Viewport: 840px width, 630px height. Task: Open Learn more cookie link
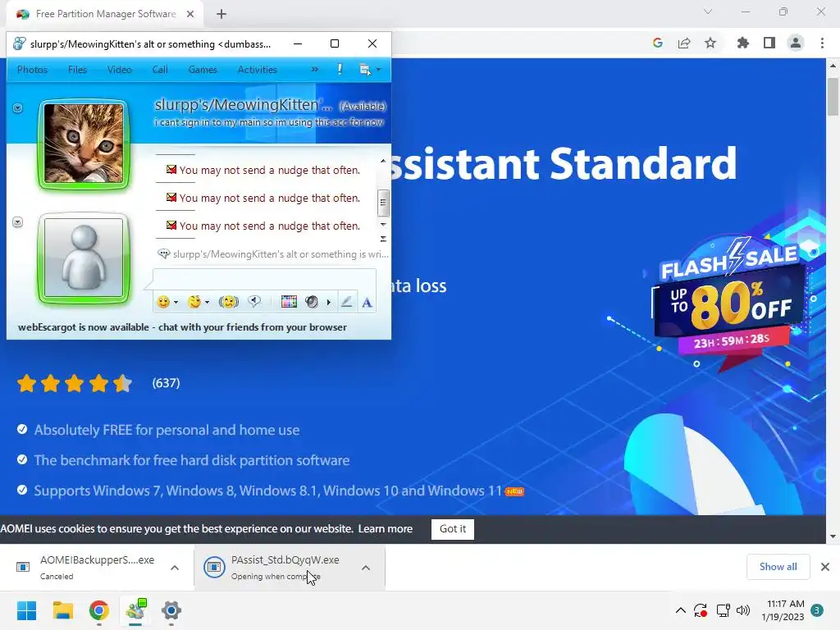tap(386, 529)
